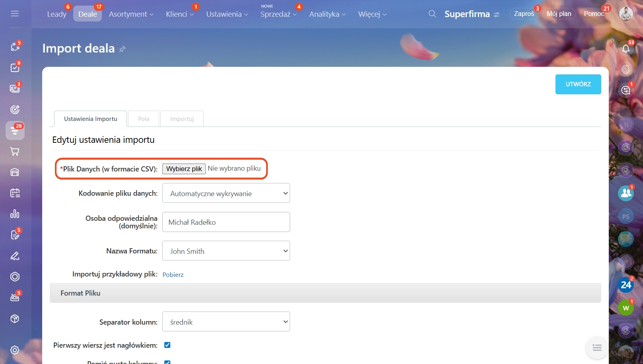
Task: Click the Wybierz plik button
Action: tap(184, 169)
